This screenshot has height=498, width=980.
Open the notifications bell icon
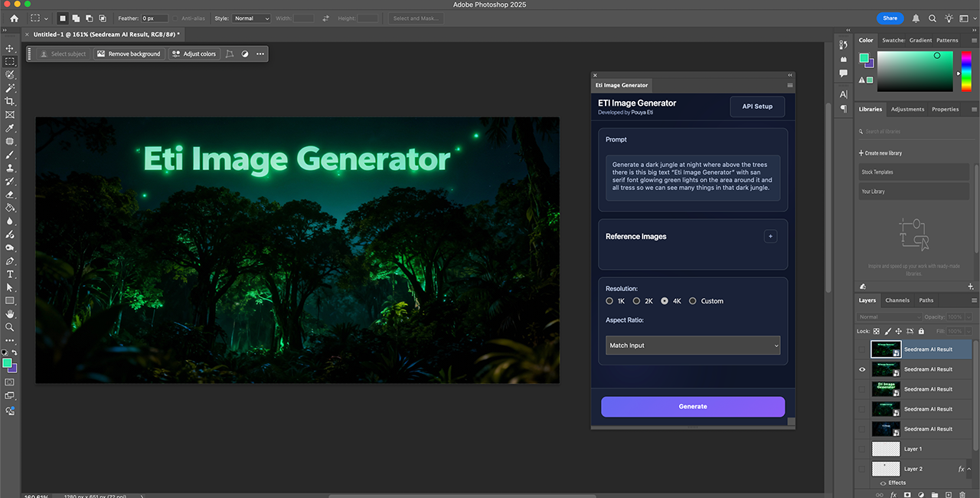916,18
